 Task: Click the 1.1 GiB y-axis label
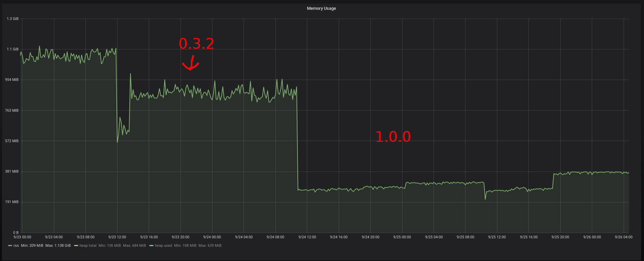pyautogui.click(x=13, y=49)
